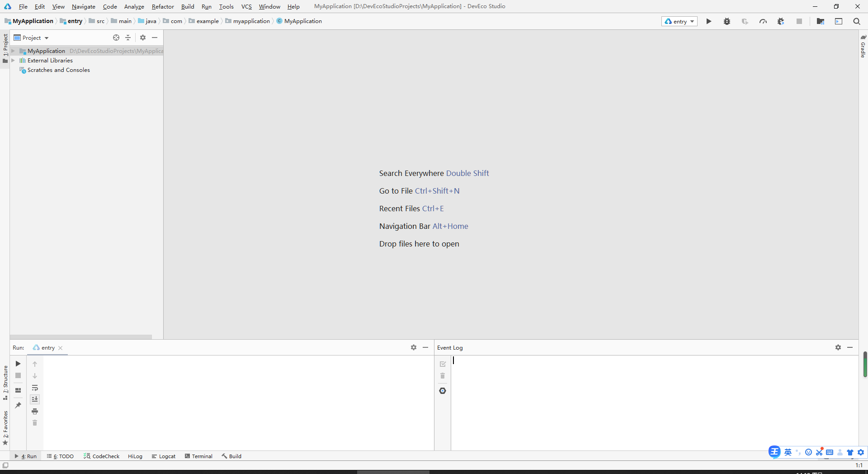Toggle soft-wrap in the Run console
Image resolution: width=868 pixels, height=474 pixels.
tap(35, 388)
